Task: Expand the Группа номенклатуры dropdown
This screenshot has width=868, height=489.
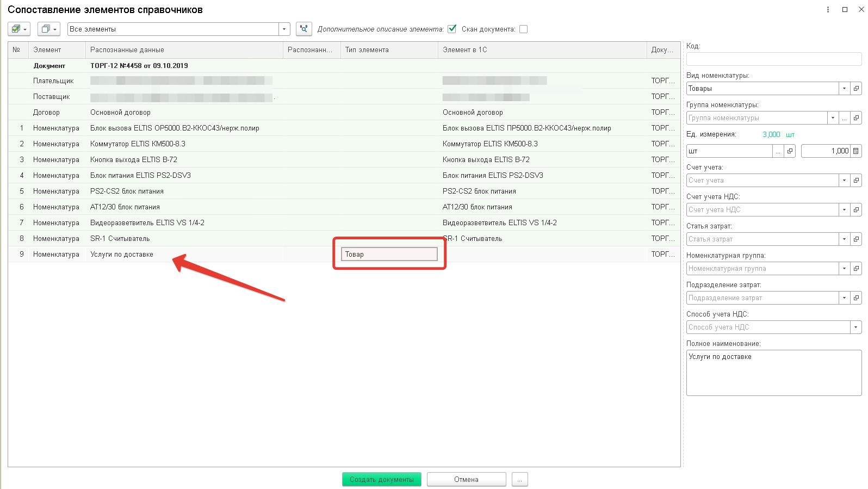Action: [x=833, y=117]
